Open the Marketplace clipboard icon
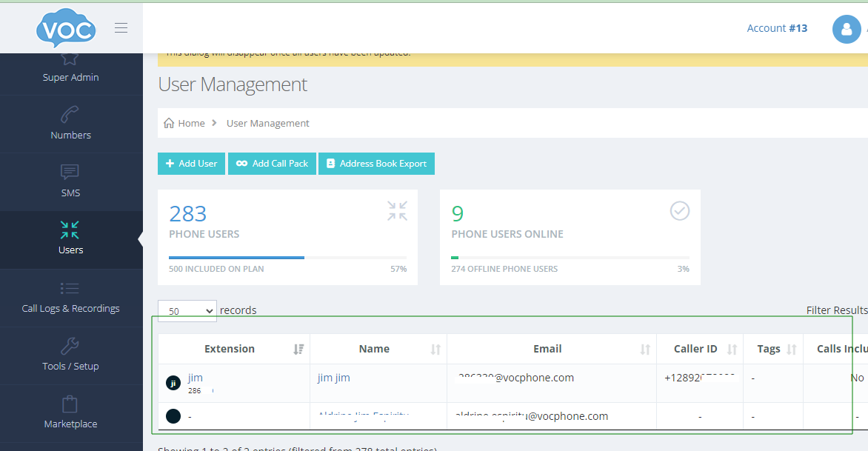Image resolution: width=868 pixels, height=451 pixels. point(70,404)
